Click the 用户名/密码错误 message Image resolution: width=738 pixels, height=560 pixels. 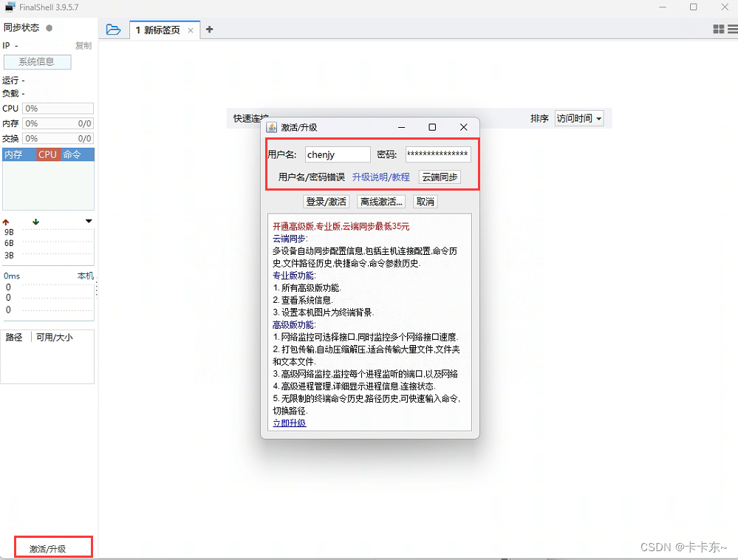312,177
